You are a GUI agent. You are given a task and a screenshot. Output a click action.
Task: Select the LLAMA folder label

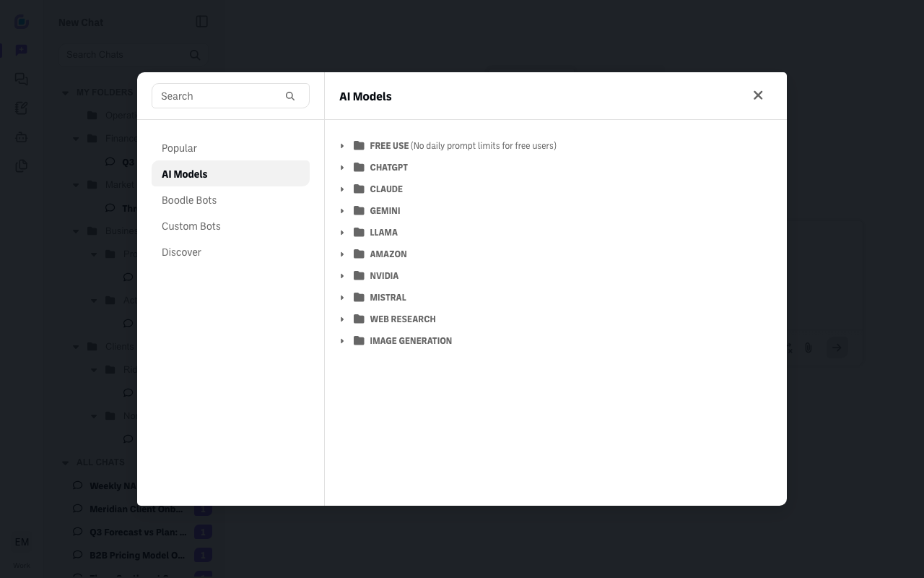tap(383, 233)
